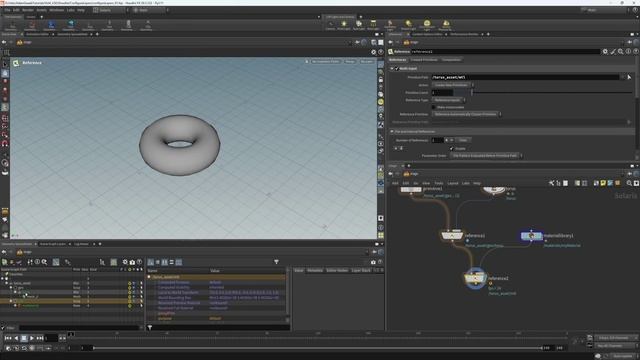
Task: Click the Clear button next to number of references
Action: tap(463, 140)
